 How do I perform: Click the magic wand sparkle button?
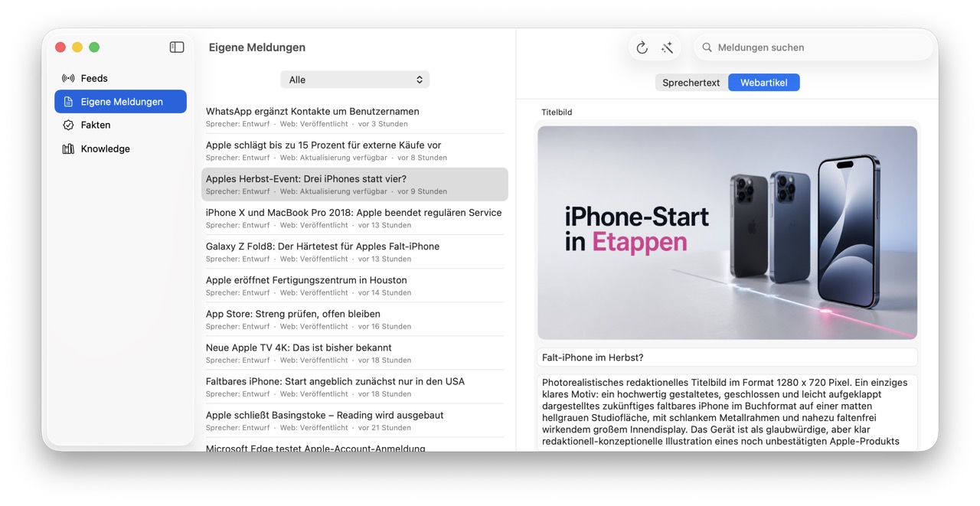[668, 47]
